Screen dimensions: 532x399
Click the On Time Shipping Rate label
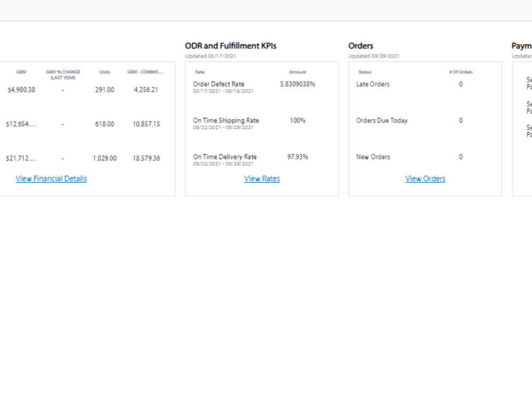[226, 120]
